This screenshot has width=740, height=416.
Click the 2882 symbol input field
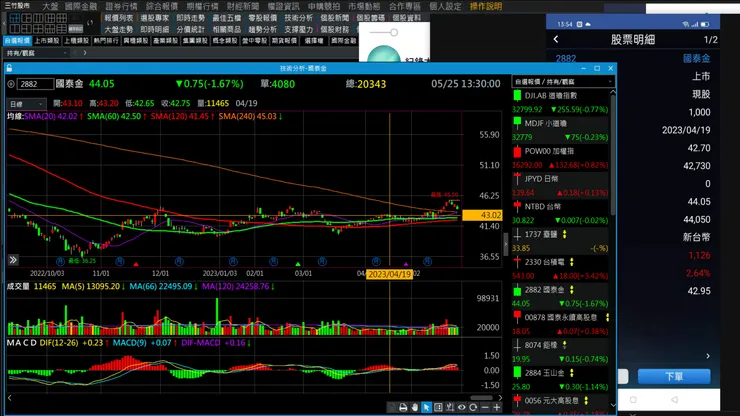pyautogui.click(x=35, y=84)
